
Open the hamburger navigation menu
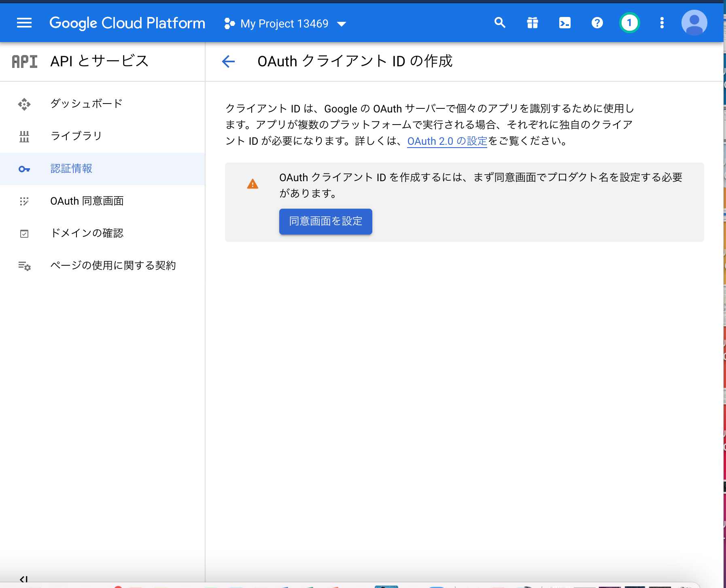pyautogui.click(x=24, y=23)
